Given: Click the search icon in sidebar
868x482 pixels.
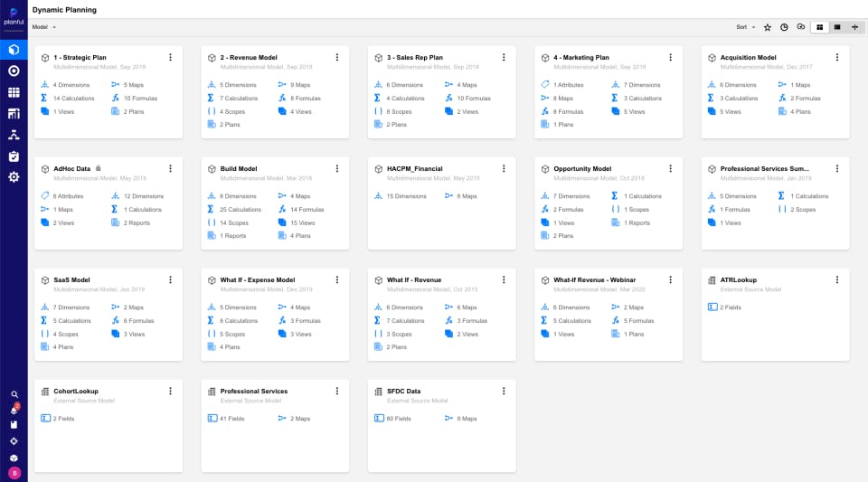Looking at the screenshot, I should [x=14, y=394].
